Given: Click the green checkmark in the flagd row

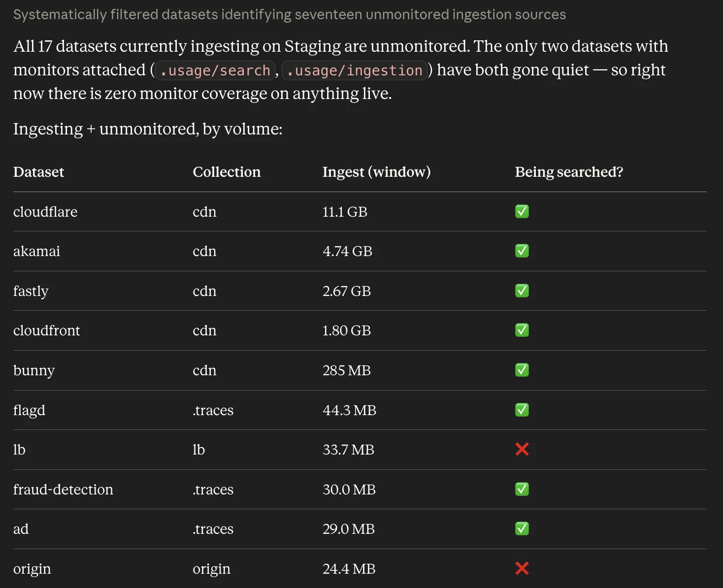Looking at the screenshot, I should (522, 410).
